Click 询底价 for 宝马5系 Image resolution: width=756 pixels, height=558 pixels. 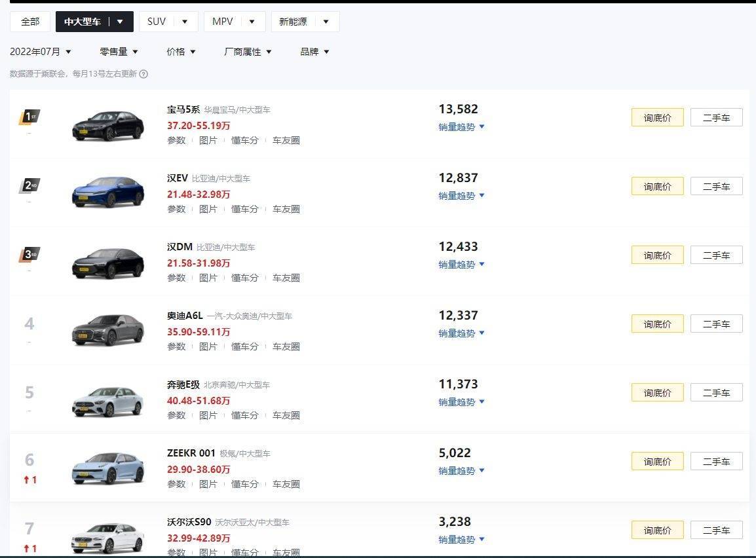pos(657,118)
